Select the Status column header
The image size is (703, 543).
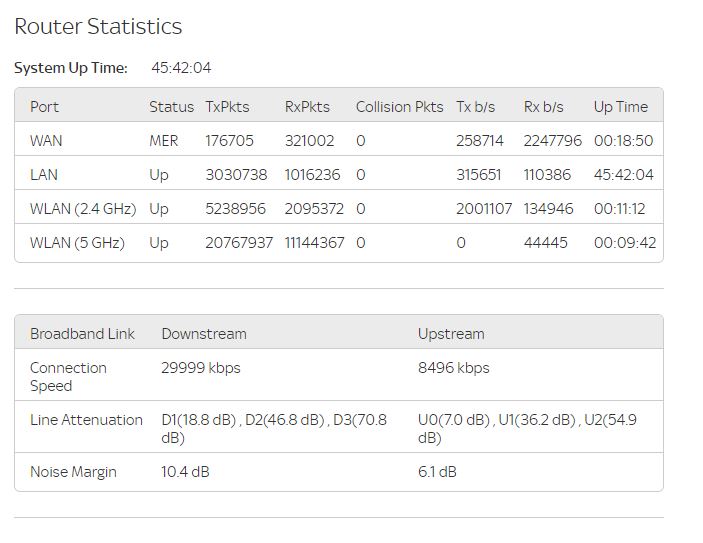[171, 107]
